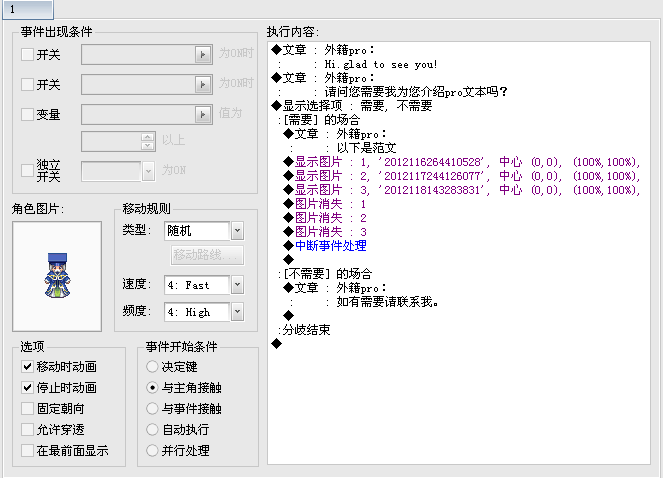
Task: Select 显示图片 : 2 command line
Action: coord(462,176)
